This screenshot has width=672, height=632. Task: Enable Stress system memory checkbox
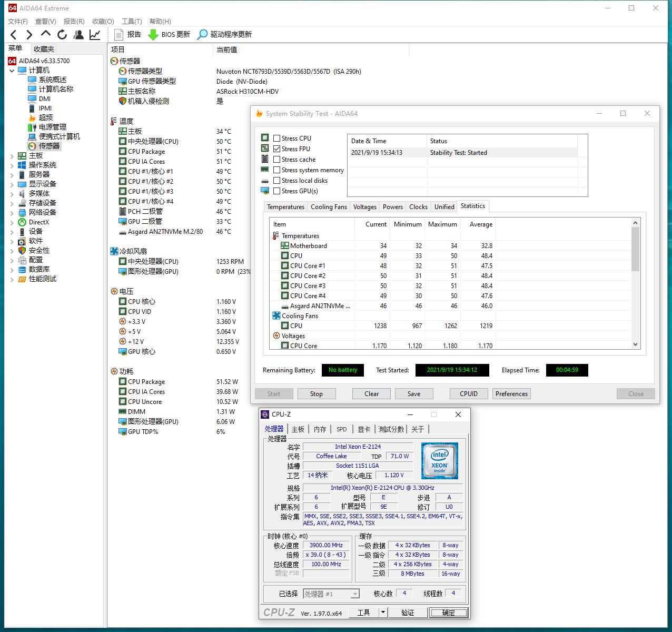coord(276,170)
